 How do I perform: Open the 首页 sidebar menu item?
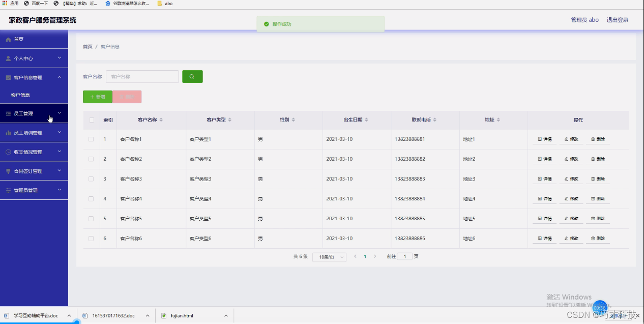click(34, 39)
